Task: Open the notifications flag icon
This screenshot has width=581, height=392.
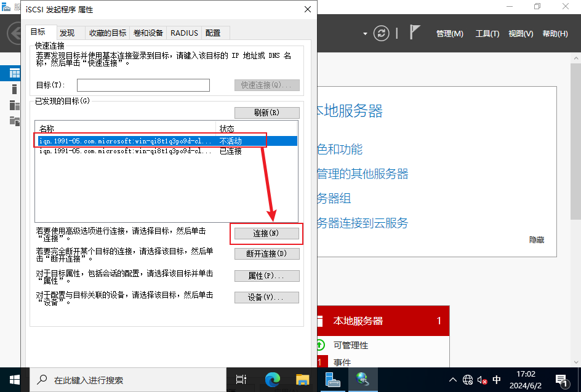Action: tap(415, 33)
